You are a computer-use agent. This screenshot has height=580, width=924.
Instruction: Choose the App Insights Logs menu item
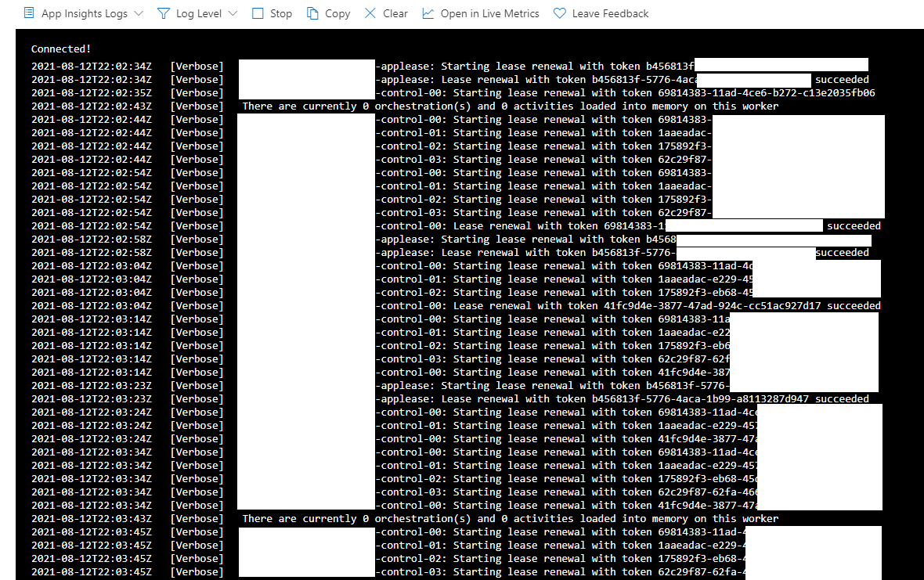pos(82,13)
